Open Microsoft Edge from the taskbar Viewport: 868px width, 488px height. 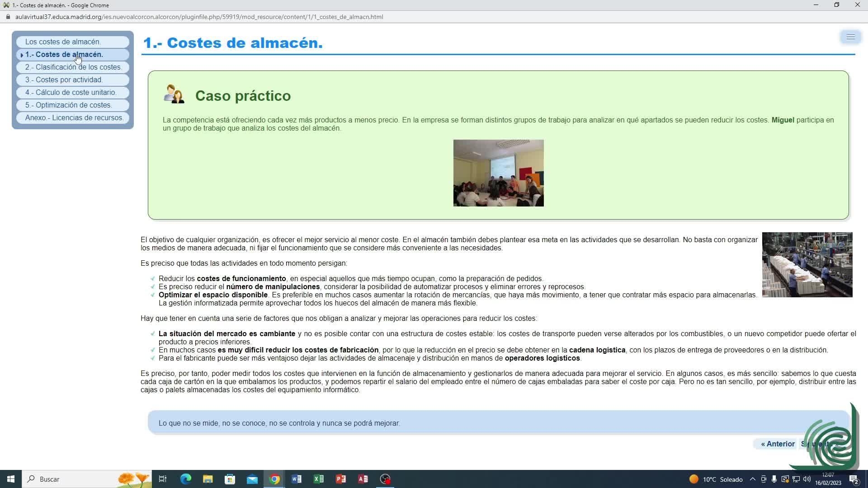pyautogui.click(x=185, y=479)
